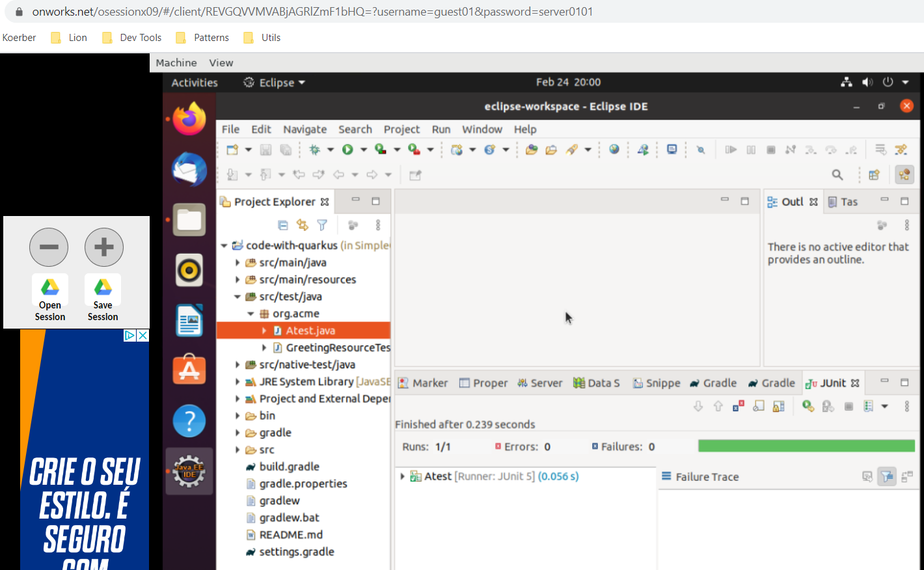Toggle Link with Editor in Project Explorer

click(x=302, y=225)
